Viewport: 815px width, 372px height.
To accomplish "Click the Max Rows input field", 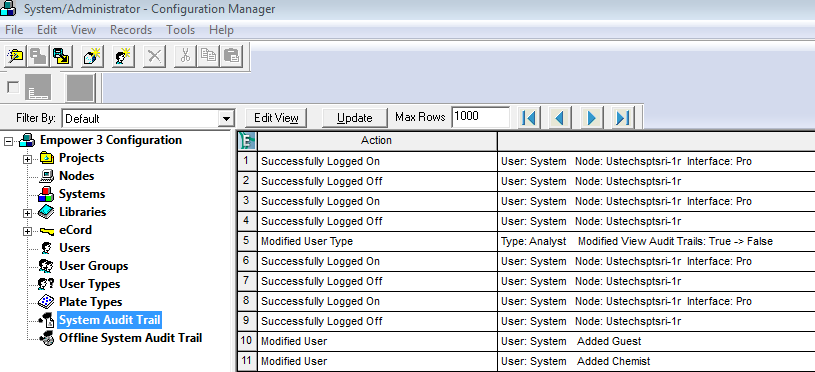I will point(481,117).
